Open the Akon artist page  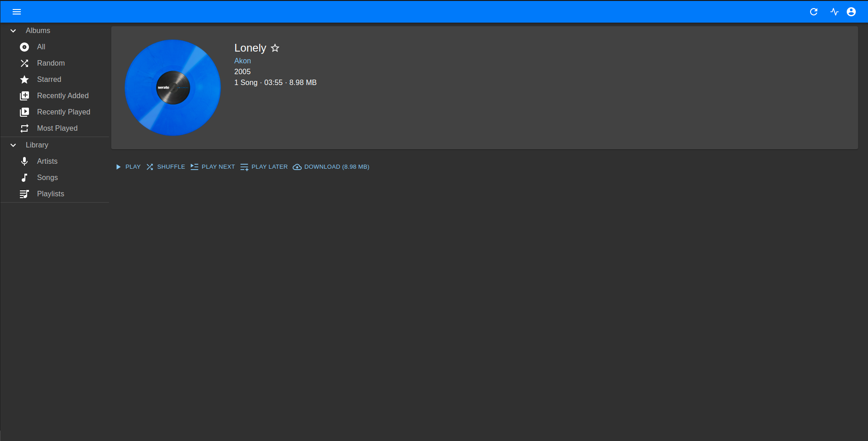(242, 61)
